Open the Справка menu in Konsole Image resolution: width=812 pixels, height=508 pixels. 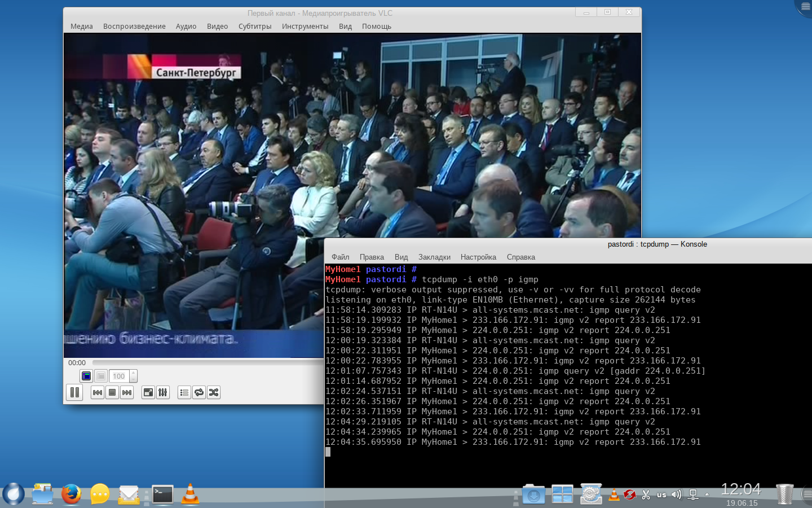coord(521,257)
